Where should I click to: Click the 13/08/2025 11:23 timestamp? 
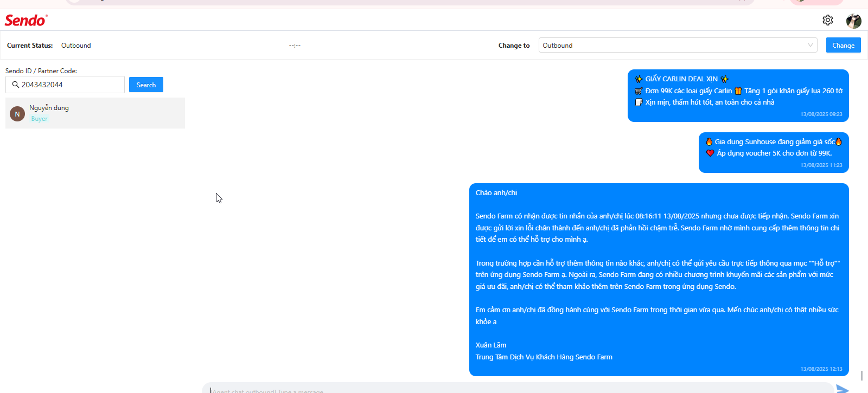[x=821, y=165]
